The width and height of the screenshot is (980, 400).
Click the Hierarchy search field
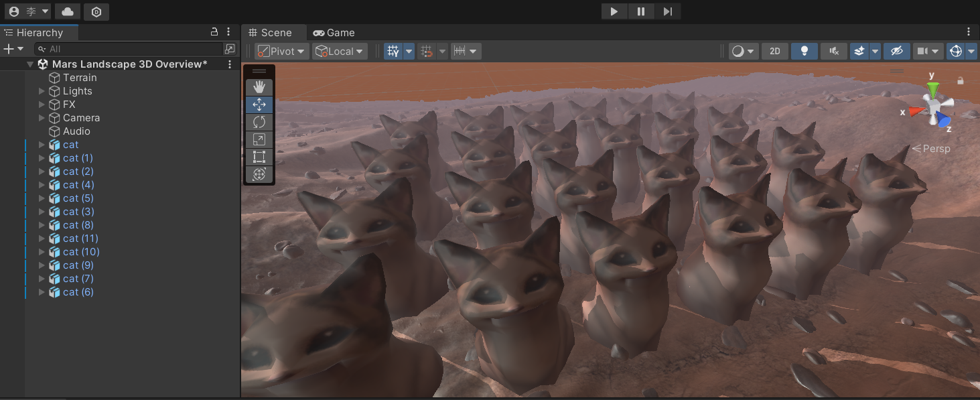[x=129, y=49]
